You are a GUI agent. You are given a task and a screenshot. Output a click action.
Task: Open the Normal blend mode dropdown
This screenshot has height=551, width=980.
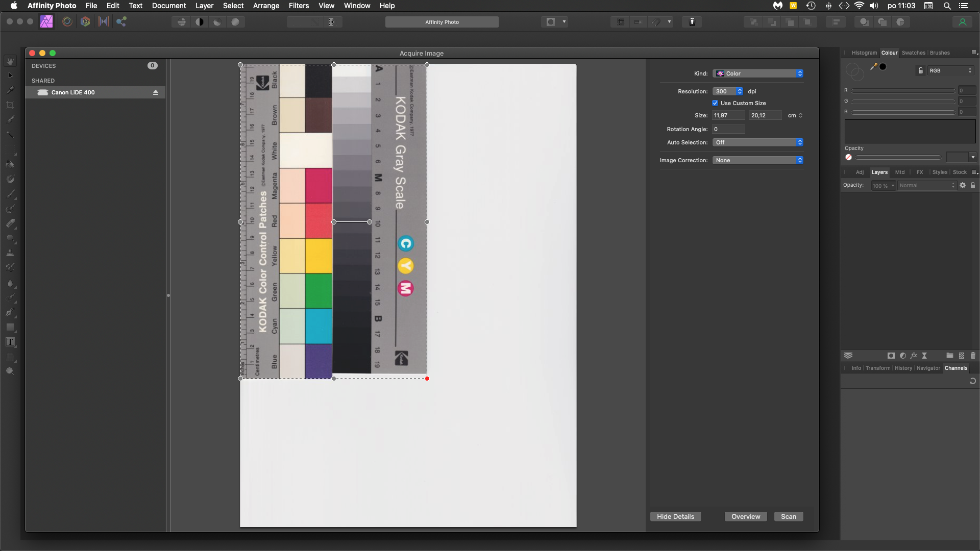pos(927,186)
